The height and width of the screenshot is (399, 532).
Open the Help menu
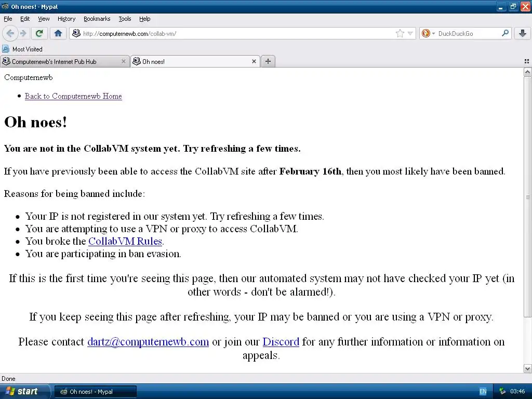pos(144,19)
